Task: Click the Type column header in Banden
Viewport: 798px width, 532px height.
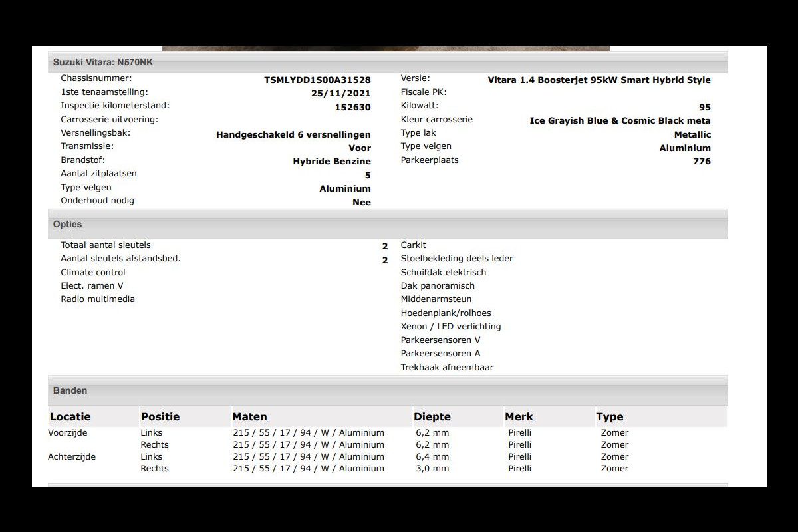Action: (610, 417)
